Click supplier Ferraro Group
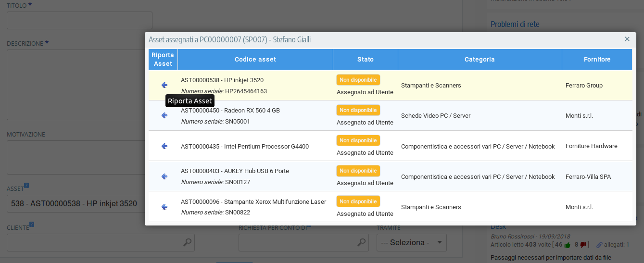The image size is (644, 263). point(584,86)
